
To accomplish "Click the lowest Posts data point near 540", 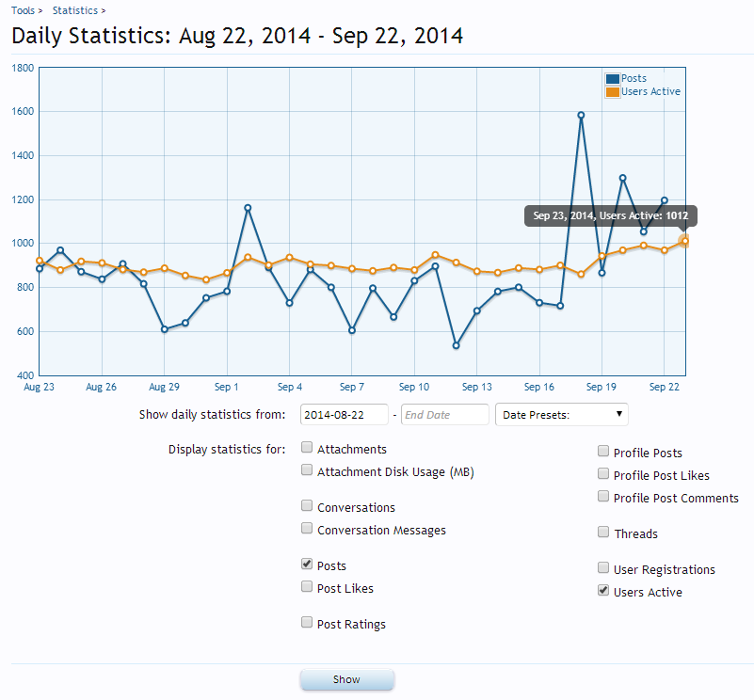I will tap(456, 345).
